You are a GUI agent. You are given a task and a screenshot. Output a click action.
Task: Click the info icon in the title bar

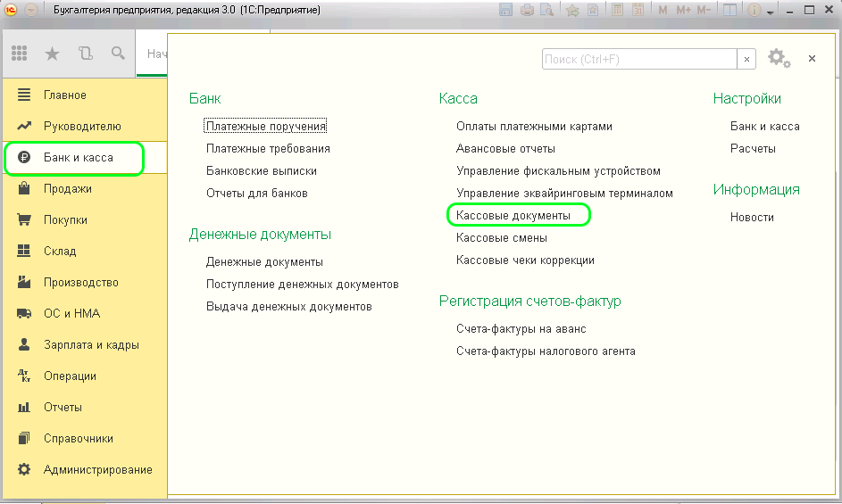pyautogui.click(x=754, y=11)
